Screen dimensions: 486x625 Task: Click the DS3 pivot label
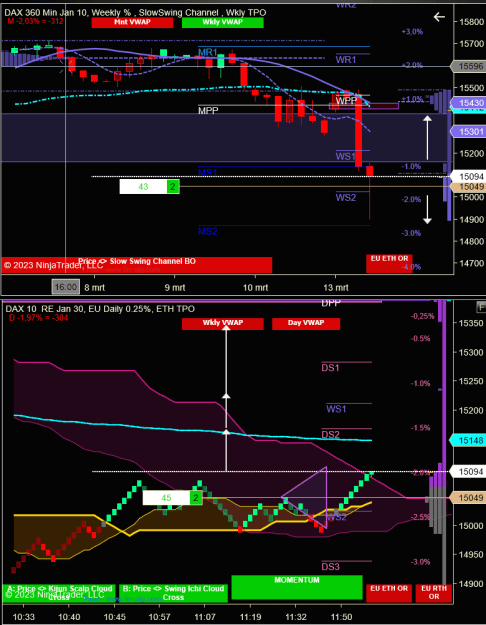click(x=331, y=566)
